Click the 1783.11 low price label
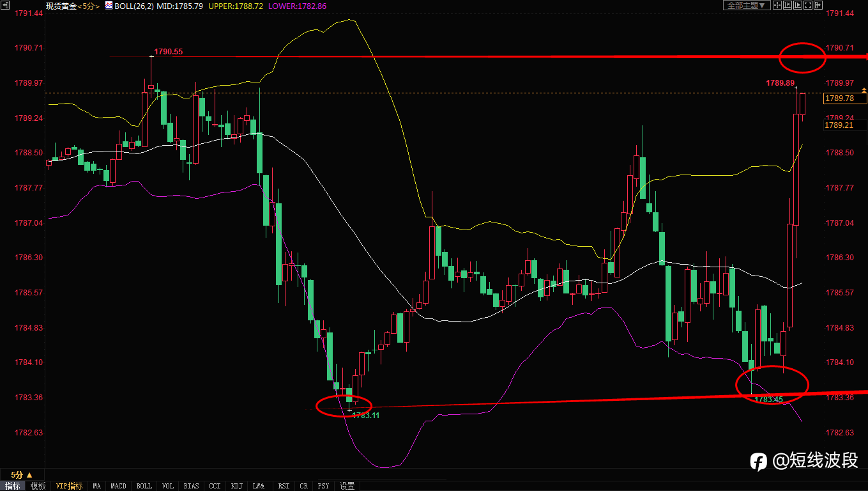868x491 pixels. (x=366, y=415)
